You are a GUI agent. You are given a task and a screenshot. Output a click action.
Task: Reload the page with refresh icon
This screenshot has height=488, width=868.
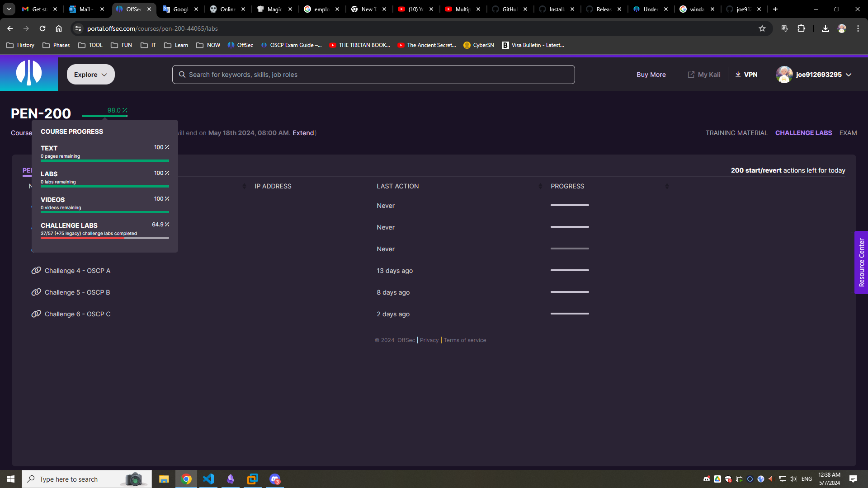(x=42, y=28)
